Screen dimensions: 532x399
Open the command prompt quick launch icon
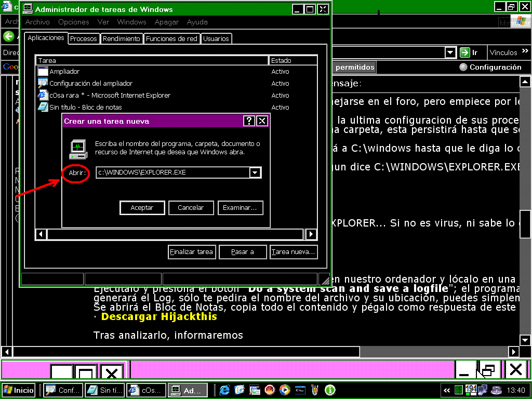pyautogui.click(x=300, y=390)
